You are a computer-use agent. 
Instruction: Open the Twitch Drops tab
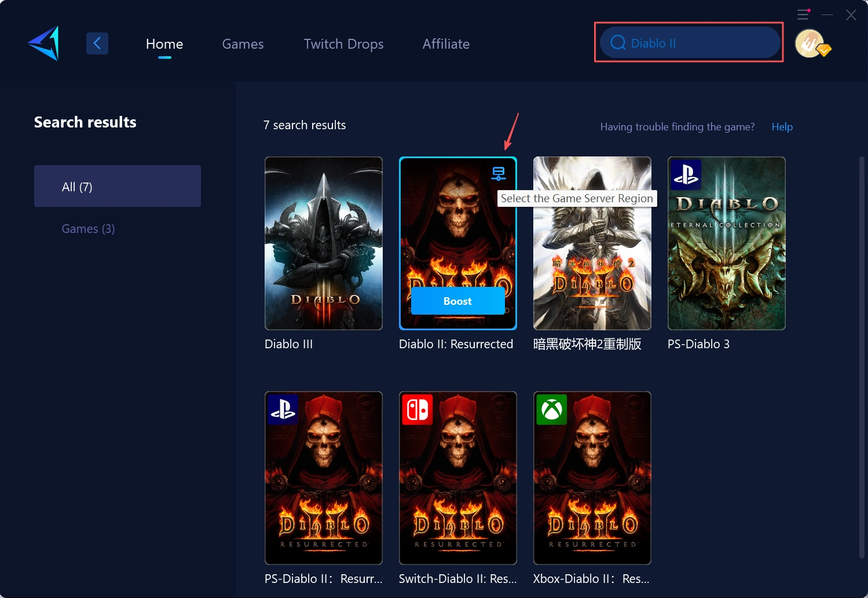(x=343, y=44)
